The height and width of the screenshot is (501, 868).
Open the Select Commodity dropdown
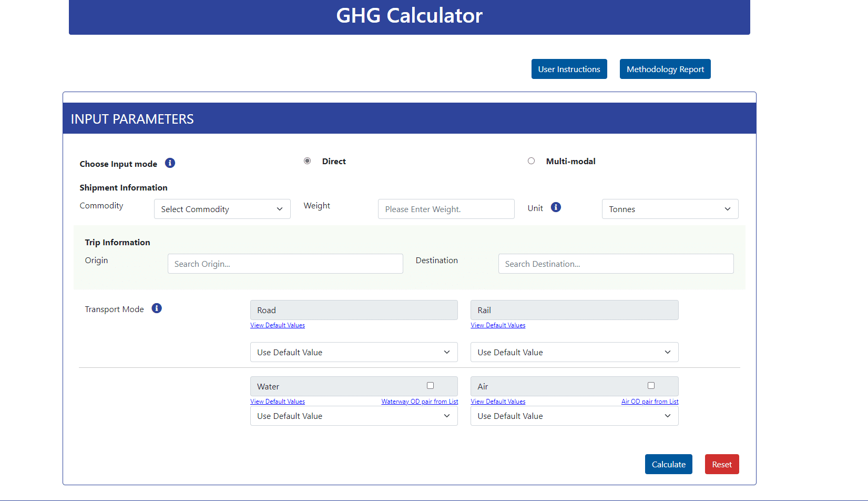point(222,209)
